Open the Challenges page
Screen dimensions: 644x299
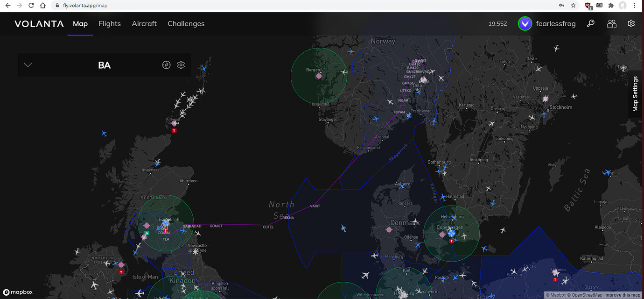click(186, 23)
